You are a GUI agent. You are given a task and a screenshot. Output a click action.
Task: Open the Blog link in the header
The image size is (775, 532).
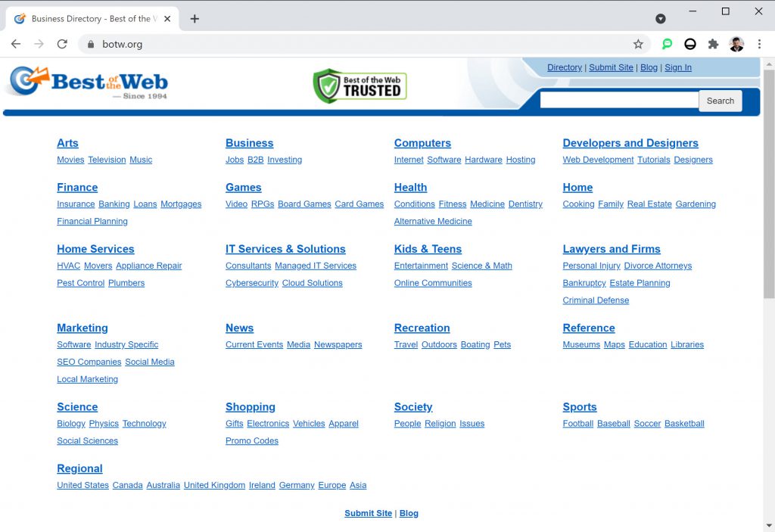(649, 67)
